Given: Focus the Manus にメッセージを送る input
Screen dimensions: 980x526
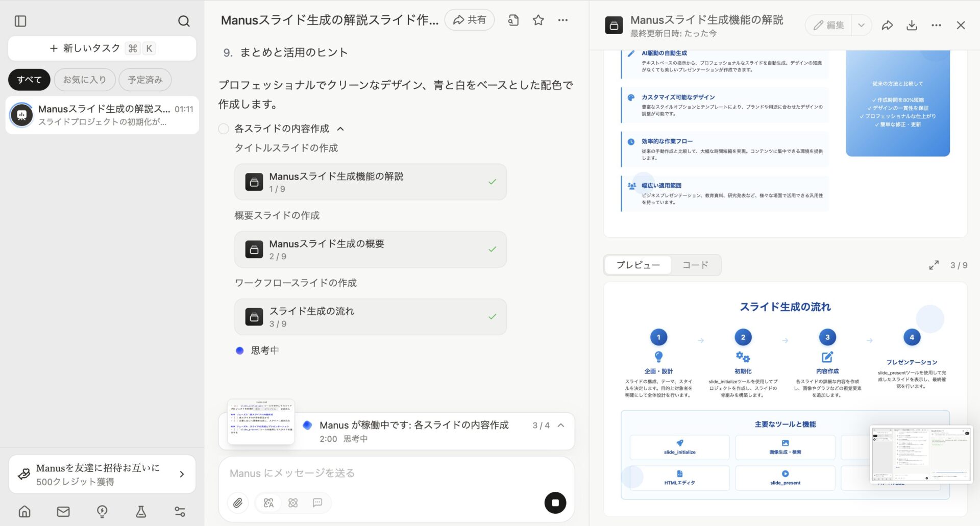Looking at the screenshot, I should tap(396, 473).
